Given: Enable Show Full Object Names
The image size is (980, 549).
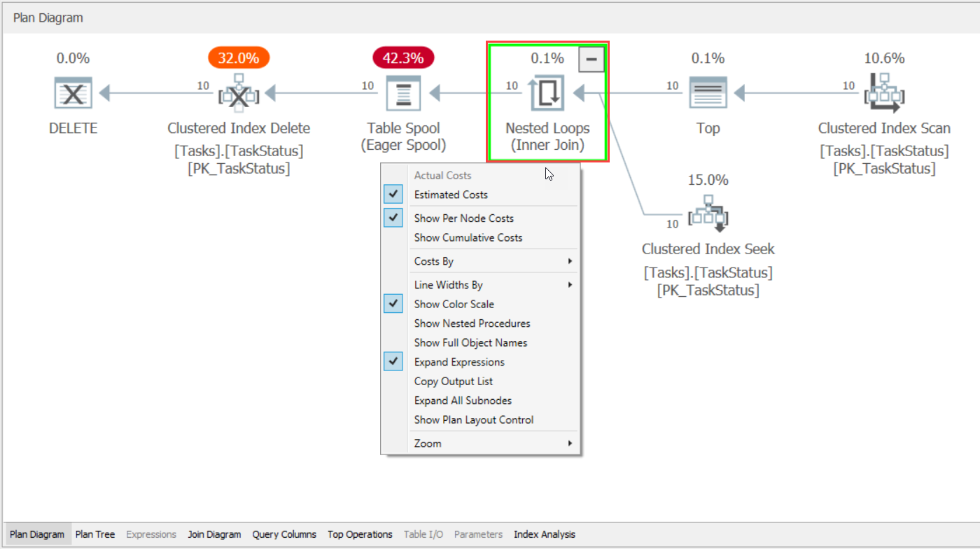Looking at the screenshot, I should pyautogui.click(x=481, y=342).
